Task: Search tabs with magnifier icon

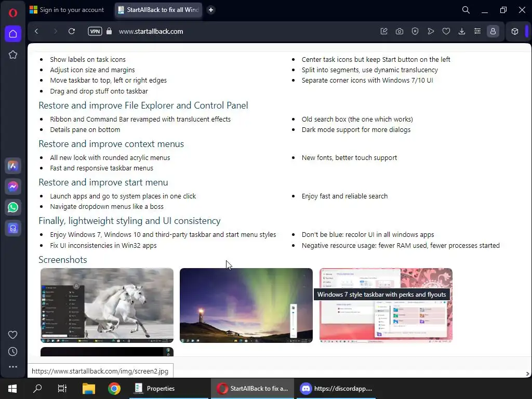Action: pos(466,10)
